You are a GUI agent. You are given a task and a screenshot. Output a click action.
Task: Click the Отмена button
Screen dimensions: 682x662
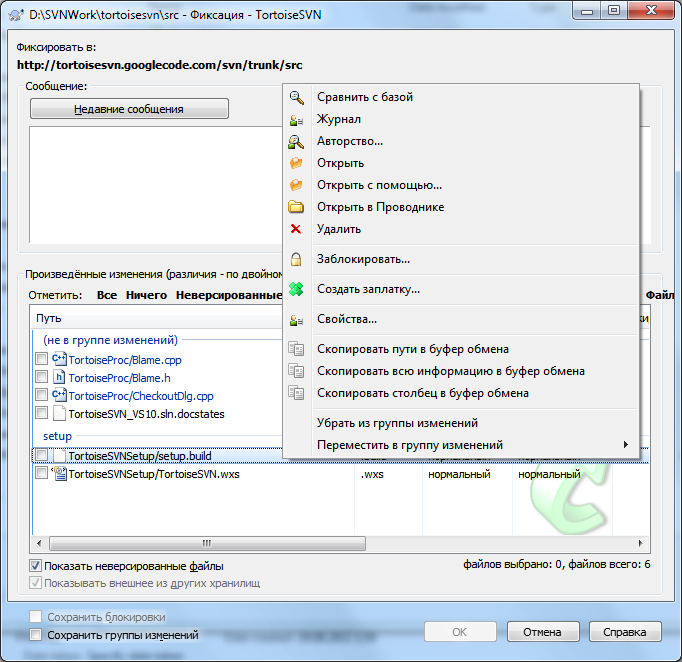click(543, 632)
